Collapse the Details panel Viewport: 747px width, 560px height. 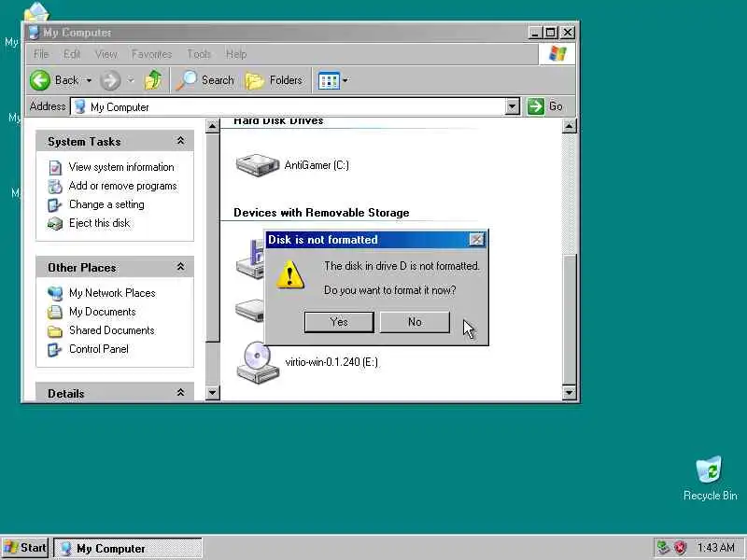click(180, 393)
